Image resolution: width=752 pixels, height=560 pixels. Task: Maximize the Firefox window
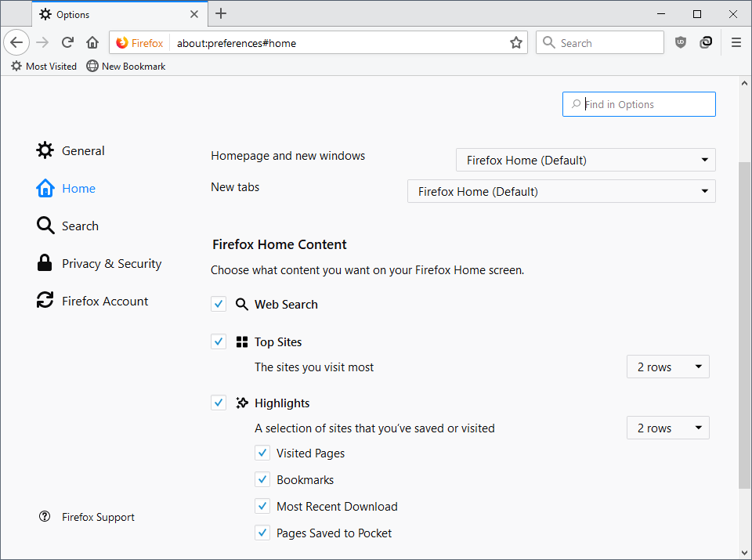697,14
